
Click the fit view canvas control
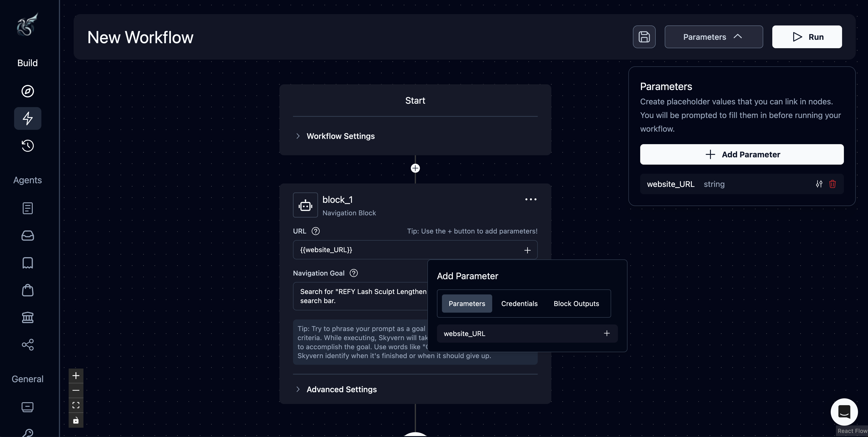(x=76, y=405)
